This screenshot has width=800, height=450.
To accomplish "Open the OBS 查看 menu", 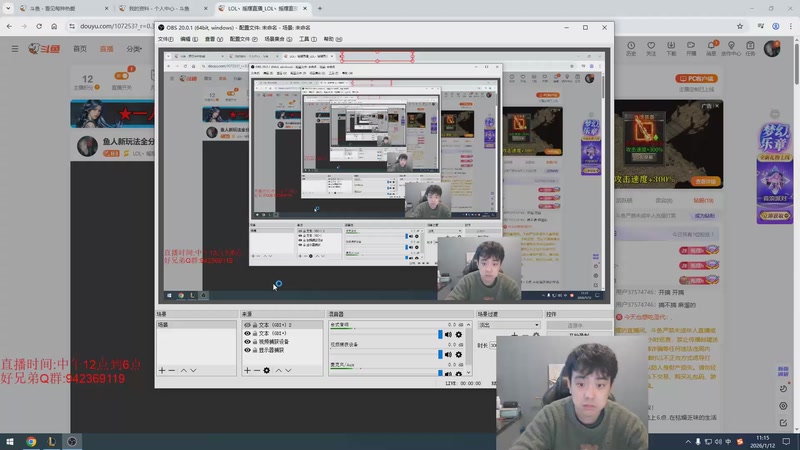I will [214, 39].
